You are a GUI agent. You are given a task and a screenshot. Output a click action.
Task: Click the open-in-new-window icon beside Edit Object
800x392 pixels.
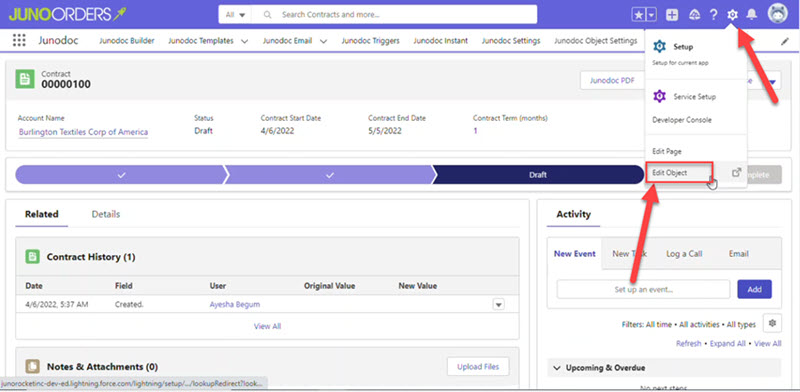pyautogui.click(x=736, y=173)
